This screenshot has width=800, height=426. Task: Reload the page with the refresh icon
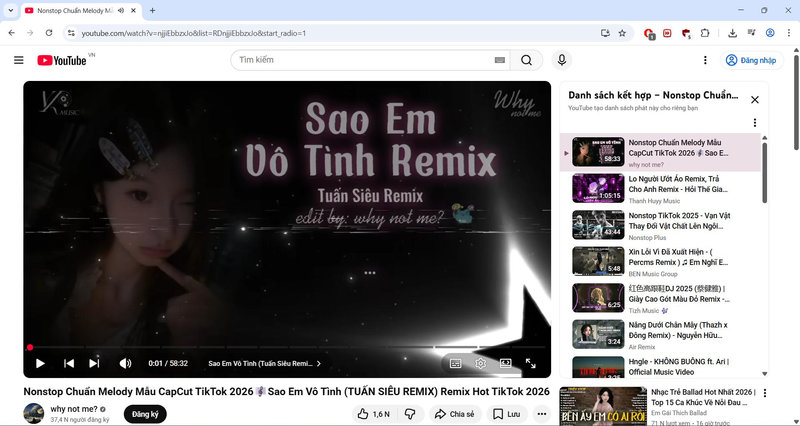click(x=49, y=33)
